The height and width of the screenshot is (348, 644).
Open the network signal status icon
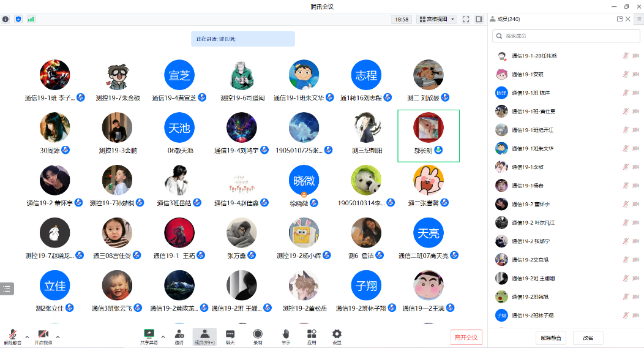(31, 19)
